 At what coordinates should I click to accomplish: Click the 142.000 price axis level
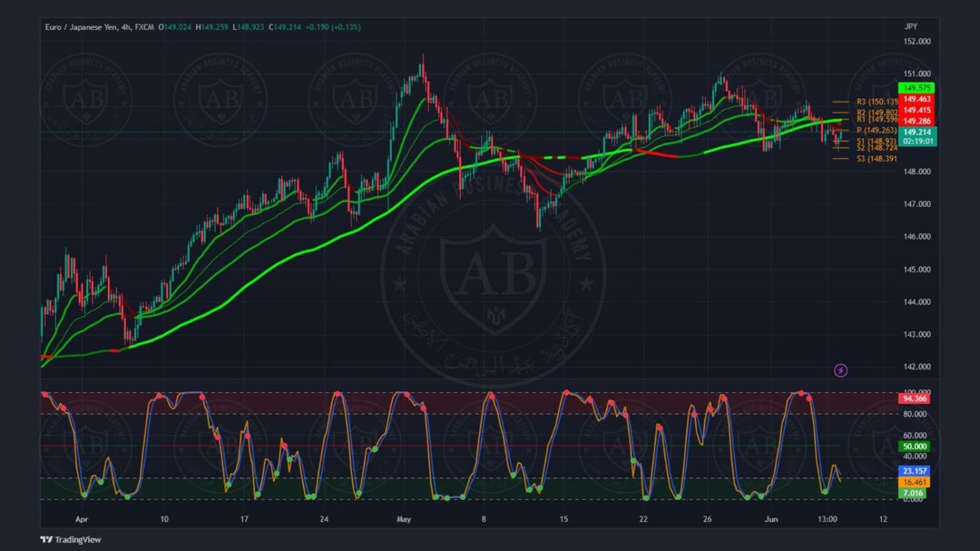click(917, 367)
